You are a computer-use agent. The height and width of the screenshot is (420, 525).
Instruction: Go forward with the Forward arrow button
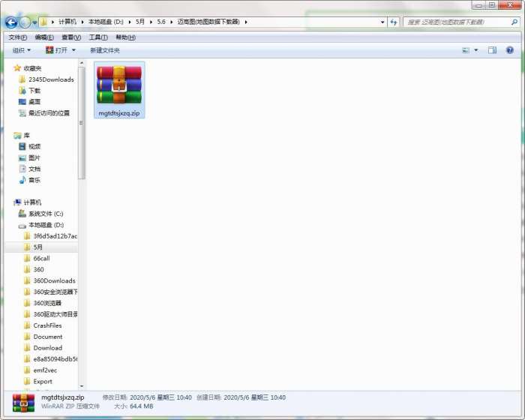25,22
